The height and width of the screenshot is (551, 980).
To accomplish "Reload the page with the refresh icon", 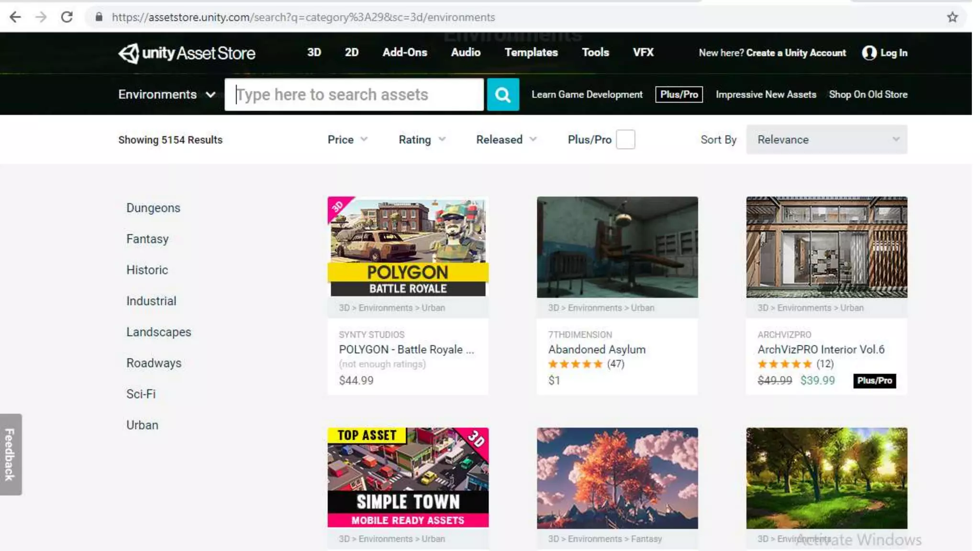I will (67, 17).
